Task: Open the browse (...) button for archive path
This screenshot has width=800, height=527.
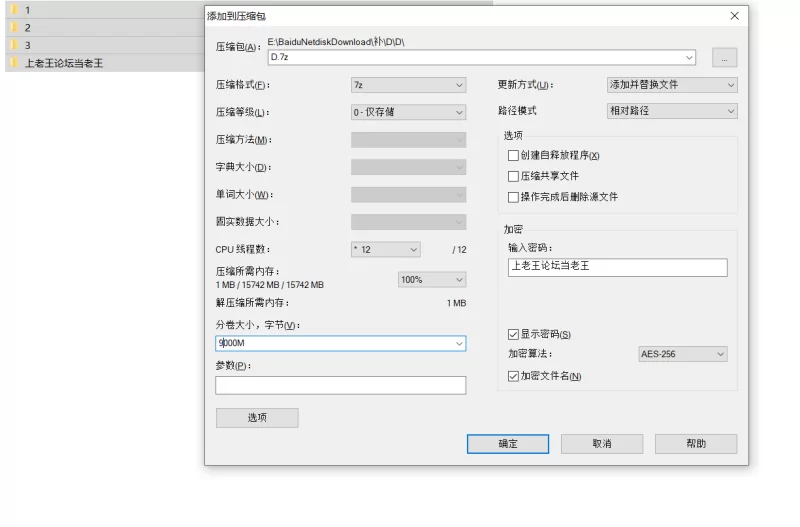Action: point(724,58)
